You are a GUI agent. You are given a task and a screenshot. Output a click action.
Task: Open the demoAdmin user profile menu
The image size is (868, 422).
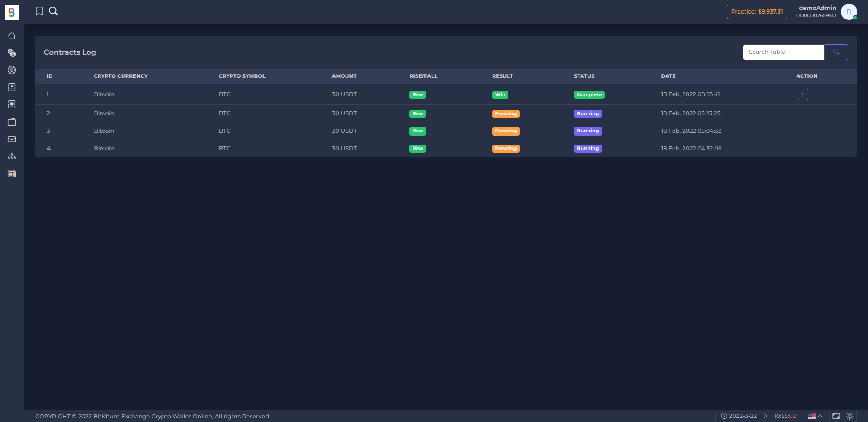[849, 12]
